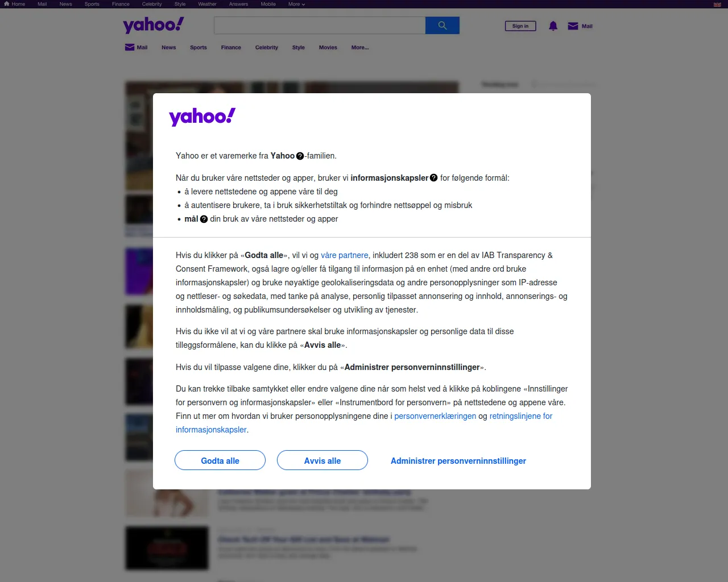This screenshot has height=582, width=728.
Task: Open the Finance tab in navigation row
Action: (231, 48)
